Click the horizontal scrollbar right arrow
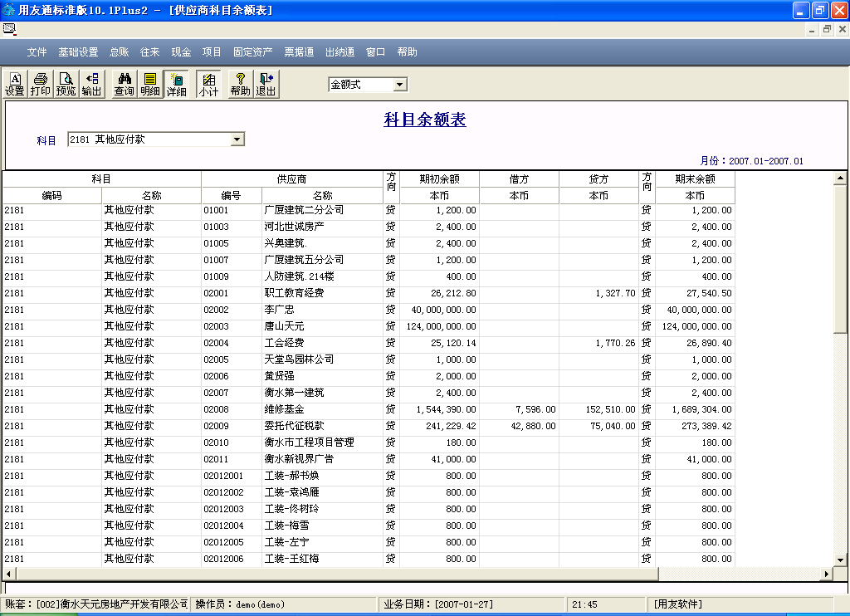The width and height of the screenshot is (850, 616). tap(826, 574)
